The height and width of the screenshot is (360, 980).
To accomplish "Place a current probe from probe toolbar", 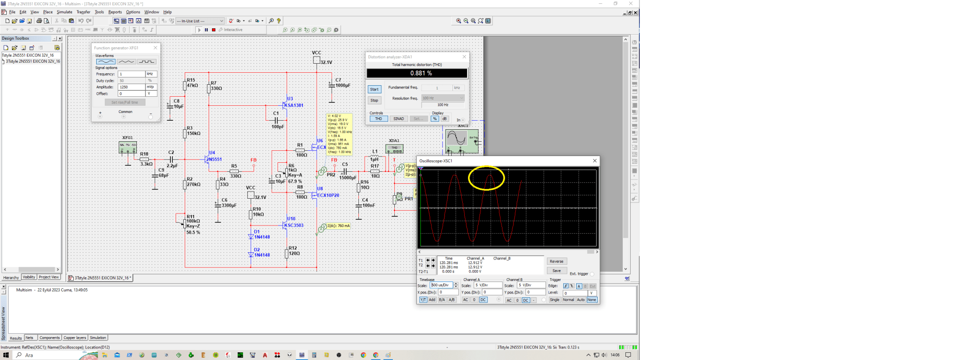I will (292, 30).
